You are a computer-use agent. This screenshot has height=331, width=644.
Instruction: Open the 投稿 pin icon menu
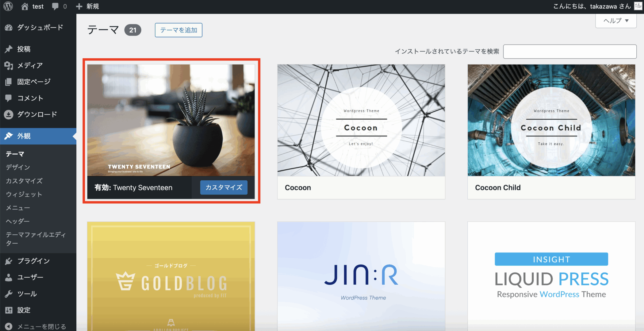[9, 49]
